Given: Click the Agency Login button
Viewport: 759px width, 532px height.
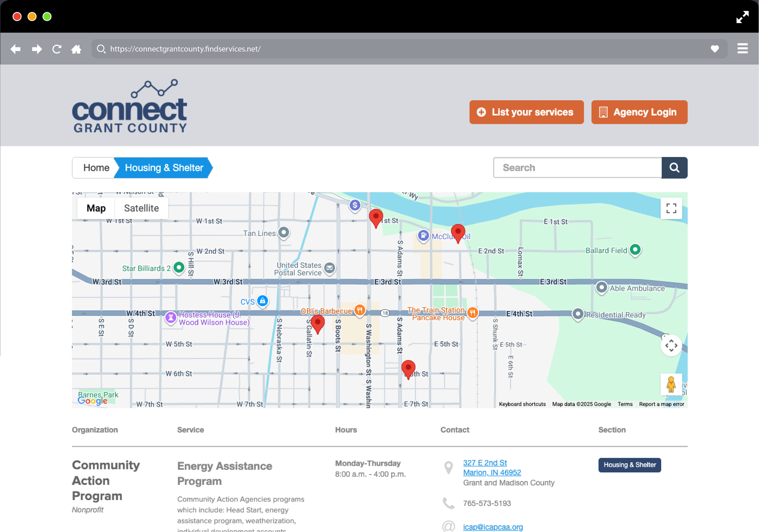Looking at the screenshot, I should 639,112.
